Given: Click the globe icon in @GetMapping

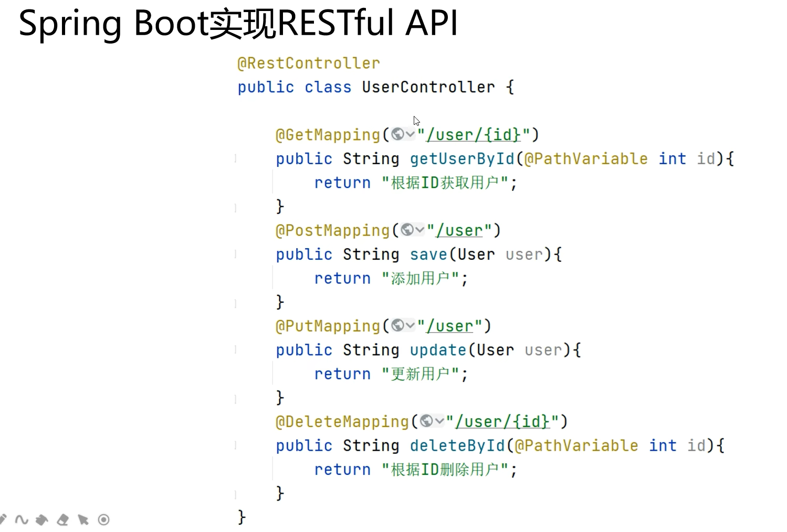Looking at the screenshot, I should tap(398, 135).
